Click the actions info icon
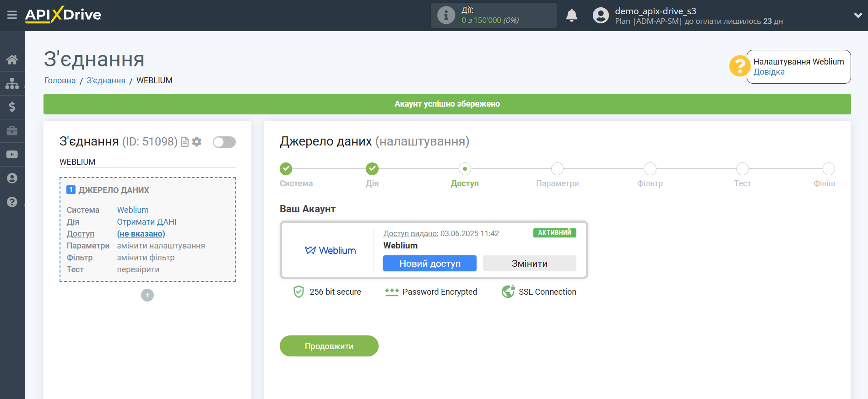 point(446,15)
